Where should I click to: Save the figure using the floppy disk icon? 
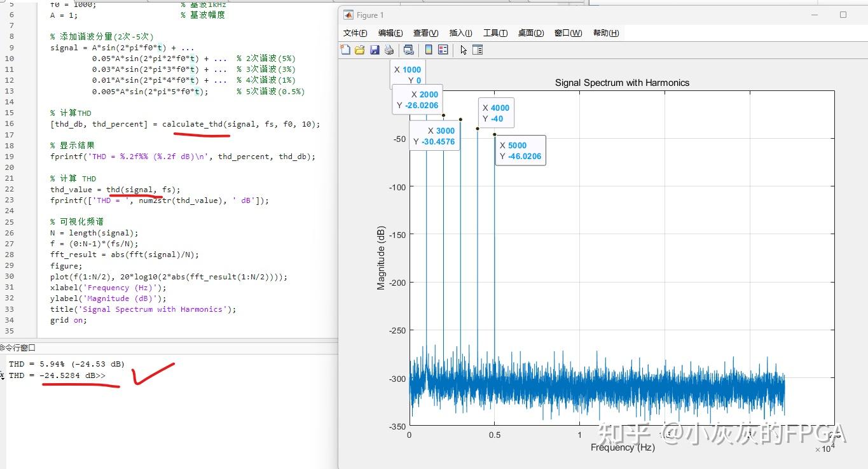click(x=375, y=50)
